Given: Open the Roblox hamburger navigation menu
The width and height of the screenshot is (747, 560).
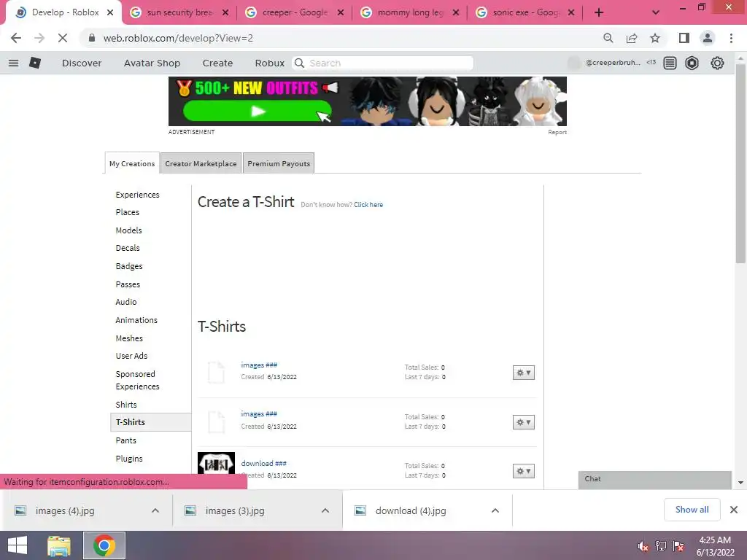Looking at the screenshot, I should 13,63.
